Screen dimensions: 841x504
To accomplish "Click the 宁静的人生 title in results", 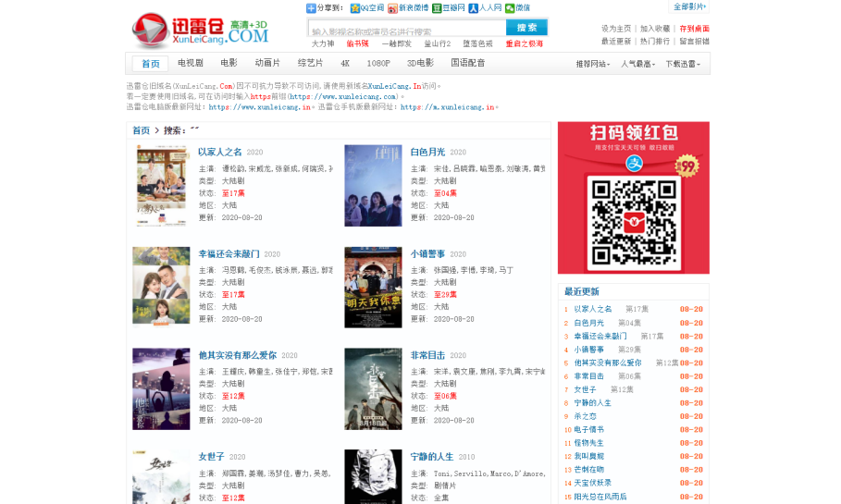I will (432, 457).
